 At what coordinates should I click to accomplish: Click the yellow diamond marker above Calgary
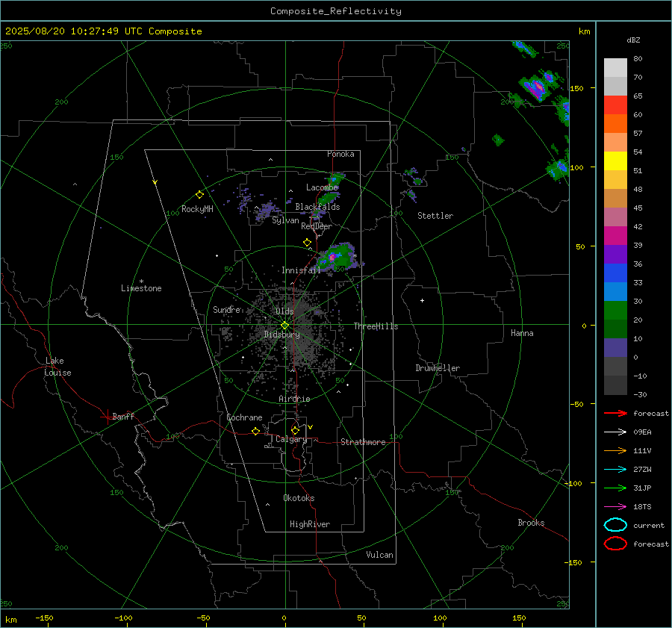coord(295,430)
